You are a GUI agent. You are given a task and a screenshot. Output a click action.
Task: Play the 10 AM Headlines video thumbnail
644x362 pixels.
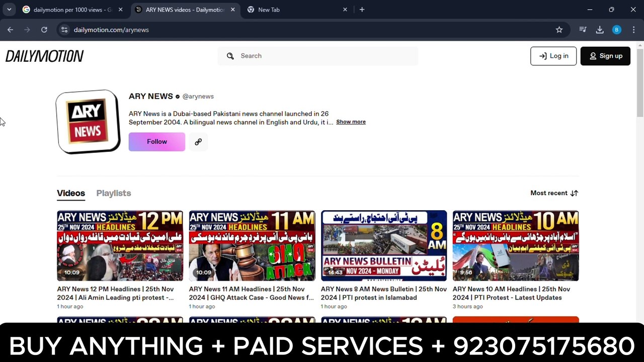(x=516, y=245)
